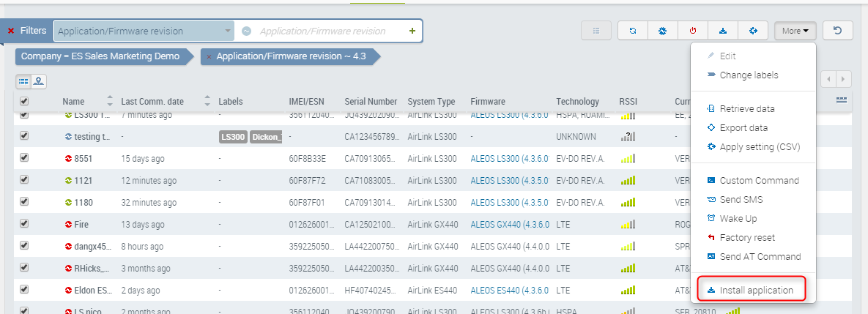The image size is (868, 314).
Task: Click the apply settings gear-arrow icon
Action: tap(752, 31)
